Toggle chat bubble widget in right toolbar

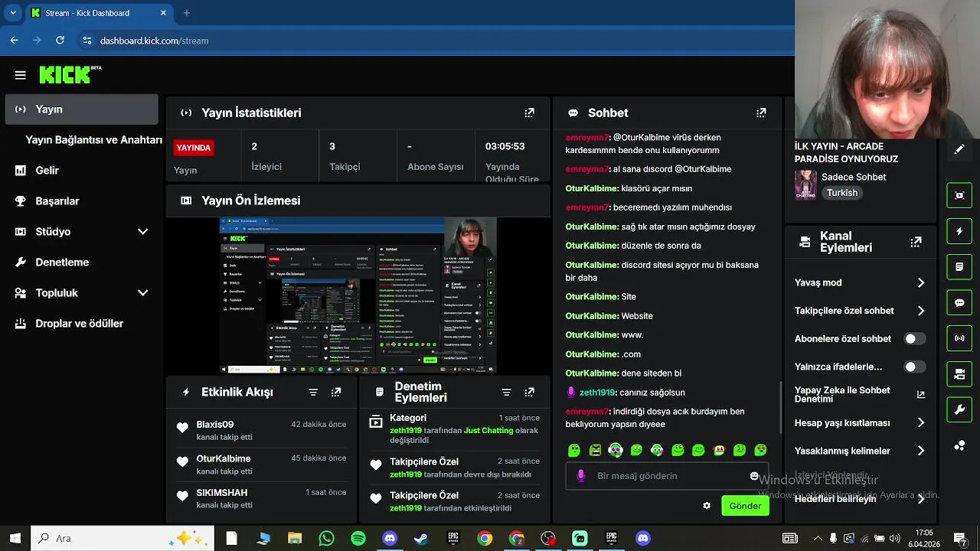959,302
